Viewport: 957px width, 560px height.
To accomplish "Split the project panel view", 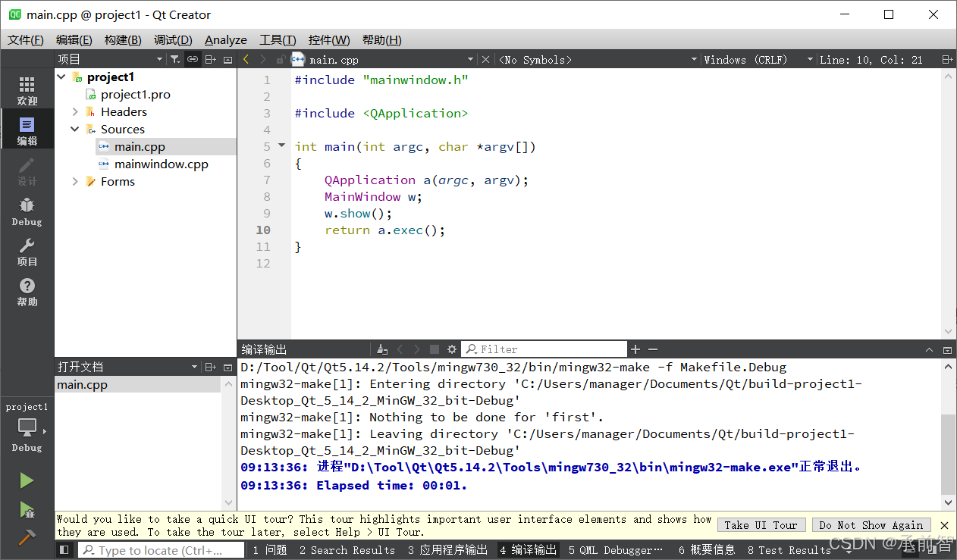I will 211,59.
